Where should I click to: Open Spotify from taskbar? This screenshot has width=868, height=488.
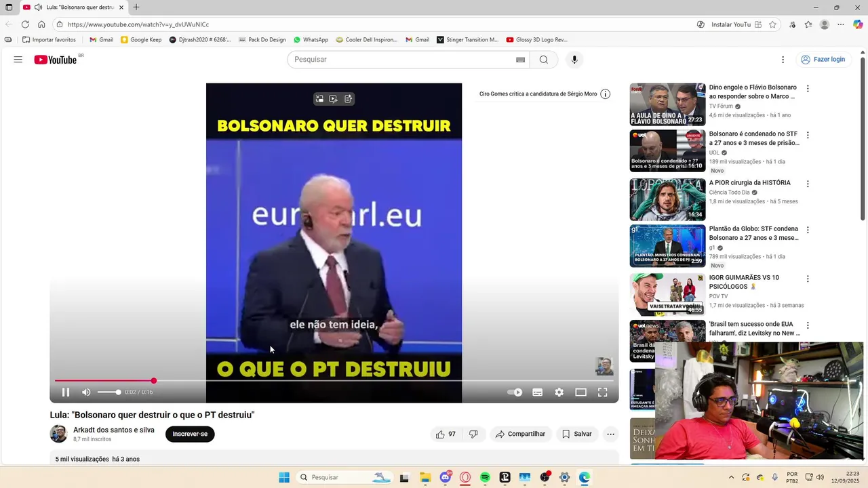[x=485, y=478]
